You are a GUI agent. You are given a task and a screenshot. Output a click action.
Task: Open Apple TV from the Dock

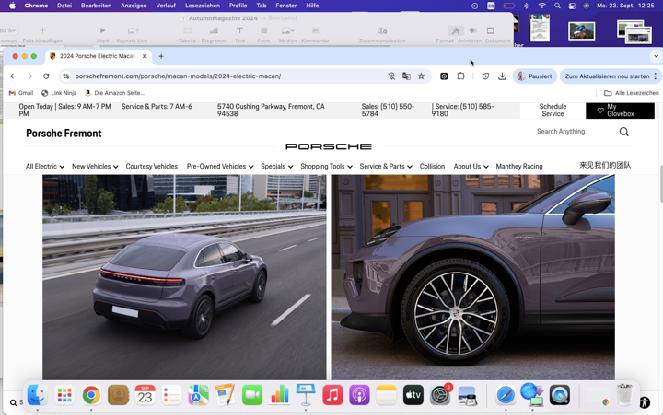tap(413, 395)
